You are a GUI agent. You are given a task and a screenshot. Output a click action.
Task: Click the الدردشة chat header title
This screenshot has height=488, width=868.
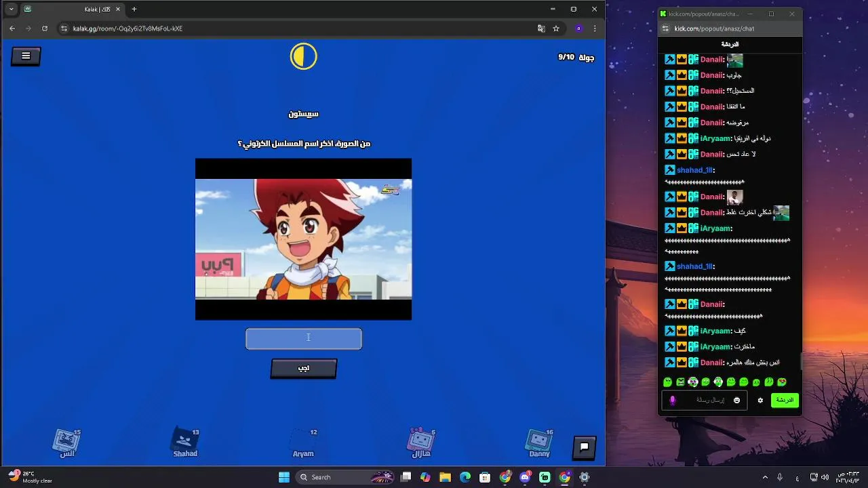(x=730, y=44)
